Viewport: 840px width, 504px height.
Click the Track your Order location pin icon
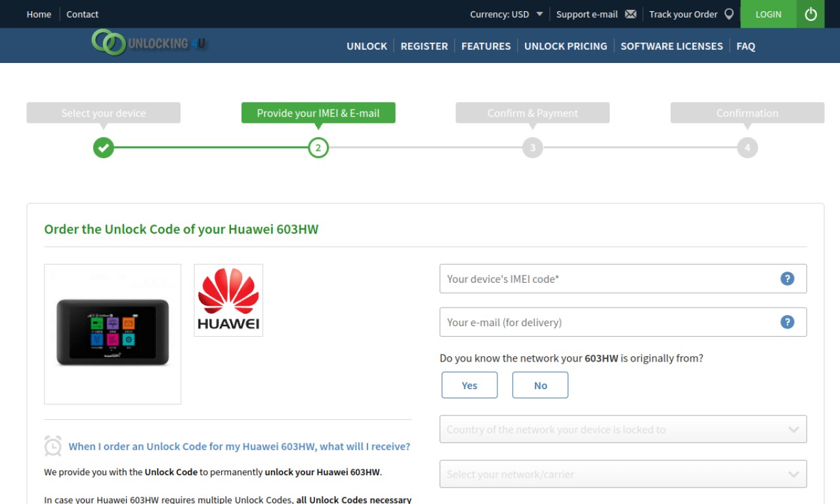click(729, 14)
